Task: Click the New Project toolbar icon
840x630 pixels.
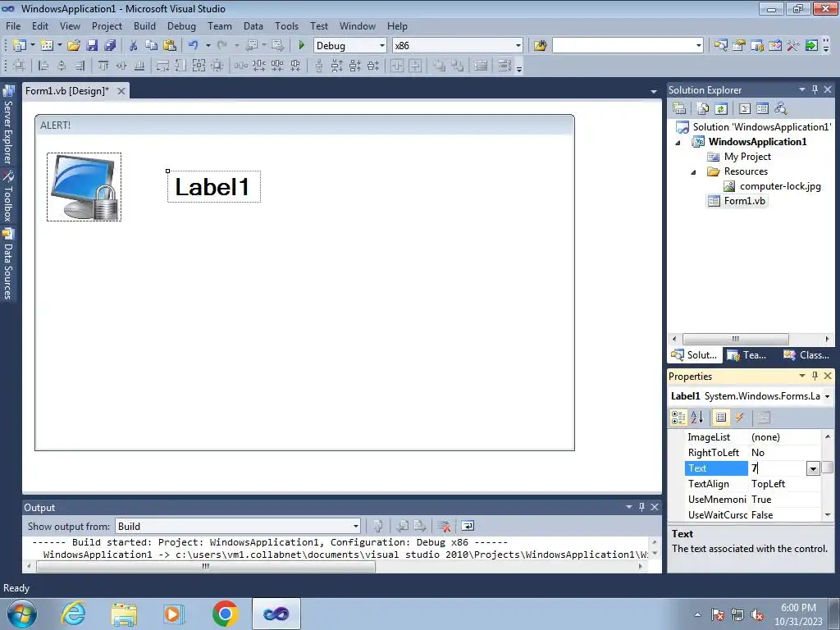Action: point(20,46)
